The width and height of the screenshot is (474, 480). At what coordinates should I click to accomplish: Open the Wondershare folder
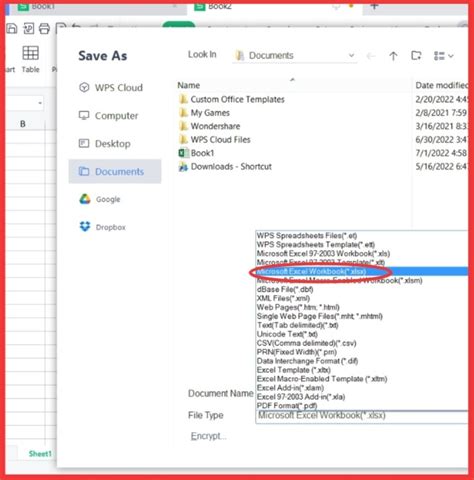tap(210, 126)
